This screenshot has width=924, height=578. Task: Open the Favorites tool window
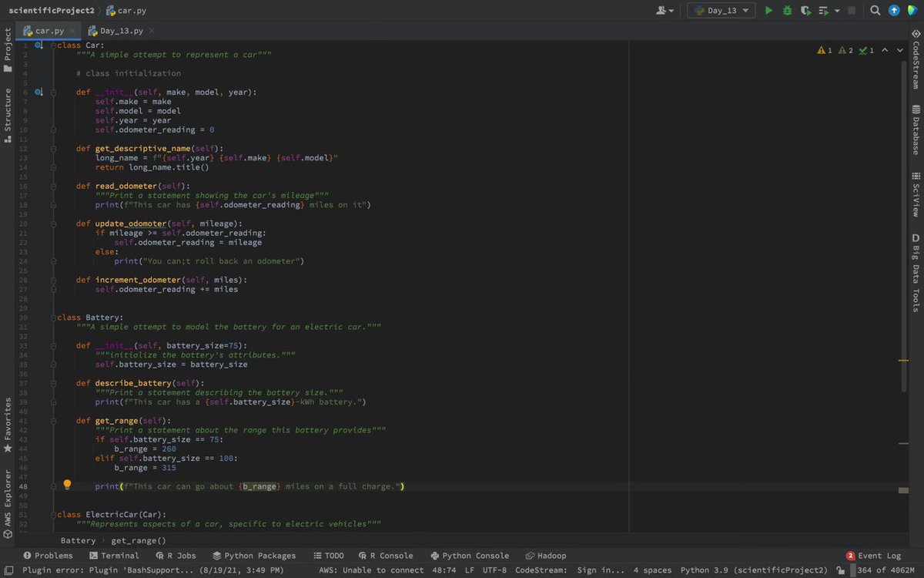coord(8,425)
